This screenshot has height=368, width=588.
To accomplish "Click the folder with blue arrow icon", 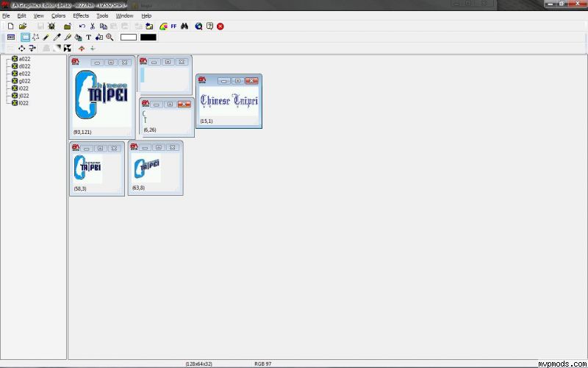I will 149,26.
